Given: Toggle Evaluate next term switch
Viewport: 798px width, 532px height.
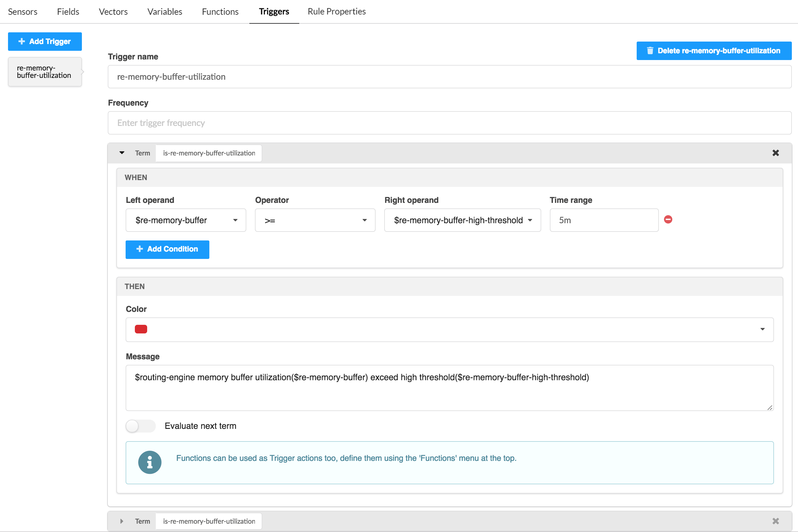Looking at the screenshot, I should [140, 426].
